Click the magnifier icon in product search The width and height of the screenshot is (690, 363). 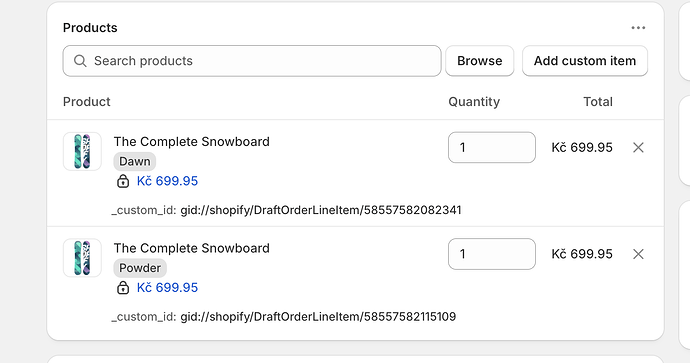coord(80,61)
